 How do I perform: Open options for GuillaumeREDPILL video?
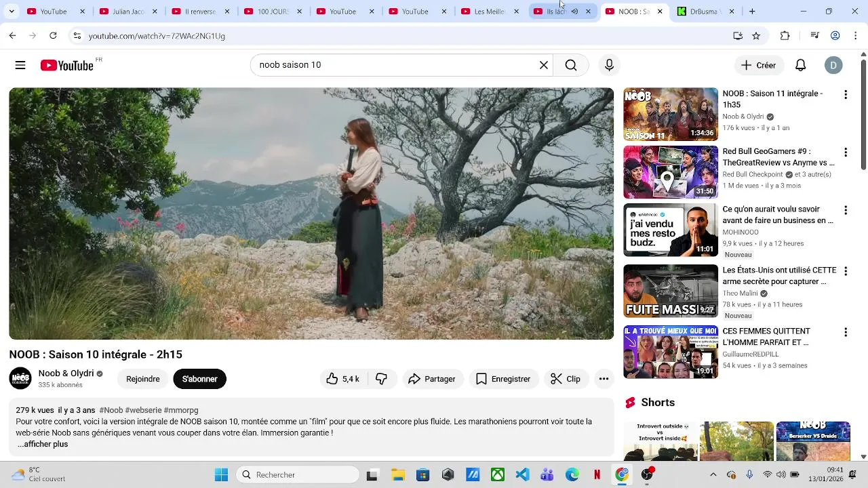tap(845, 332)
